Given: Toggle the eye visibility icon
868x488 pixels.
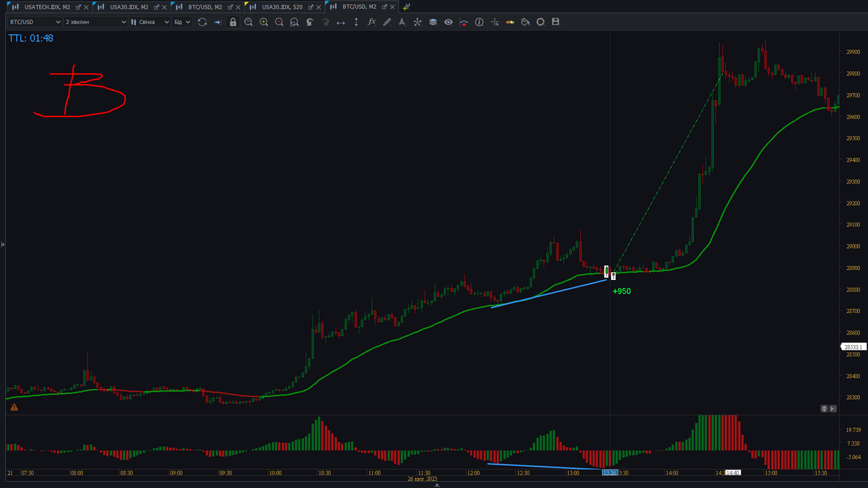Looking at the screenshot, I should [x=448, y=22].
